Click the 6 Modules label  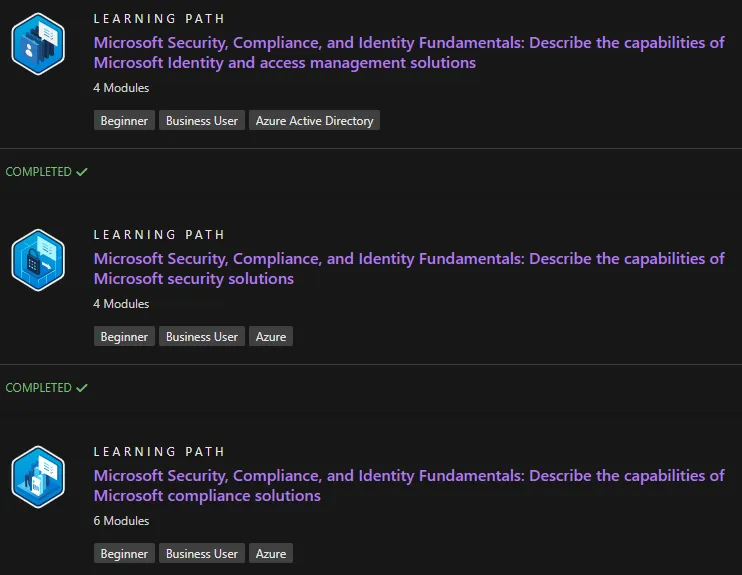[x=121, y=521]
